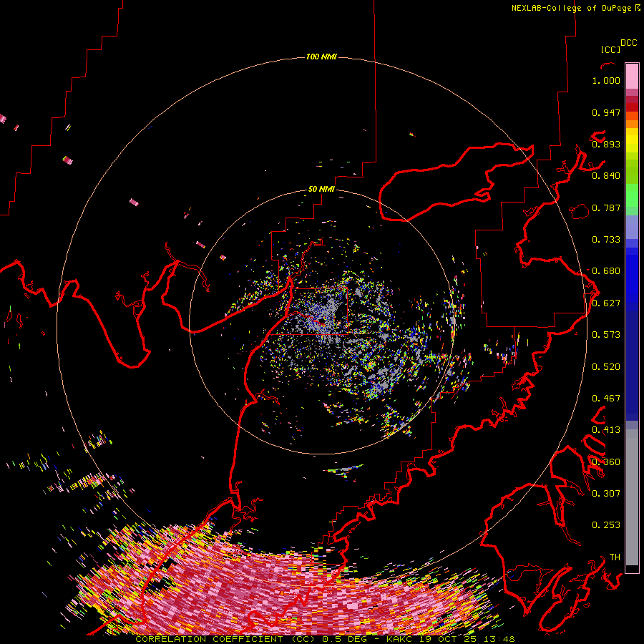Click the 0.787 scale value
The width and height of the screenshot is (644, 644).
pyautogui.click(x=606, y=208)
